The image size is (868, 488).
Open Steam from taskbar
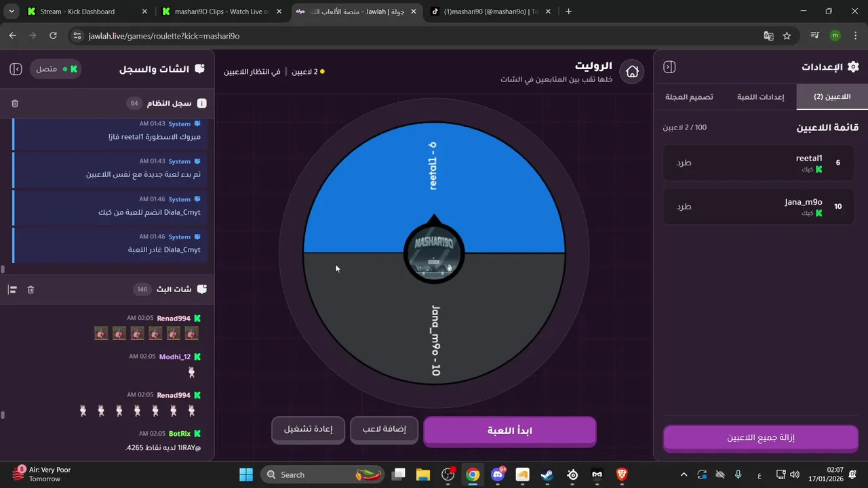click(x=547, y=474)
